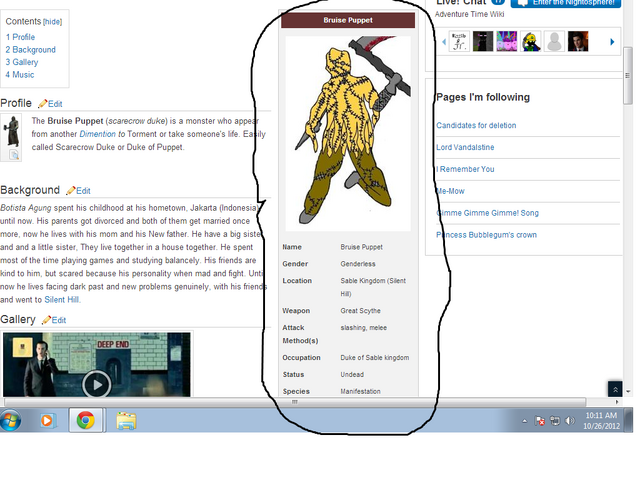640x480 pixels.
Task: Open the green-faced character chat avatar
Action: [x=531, y=41]
